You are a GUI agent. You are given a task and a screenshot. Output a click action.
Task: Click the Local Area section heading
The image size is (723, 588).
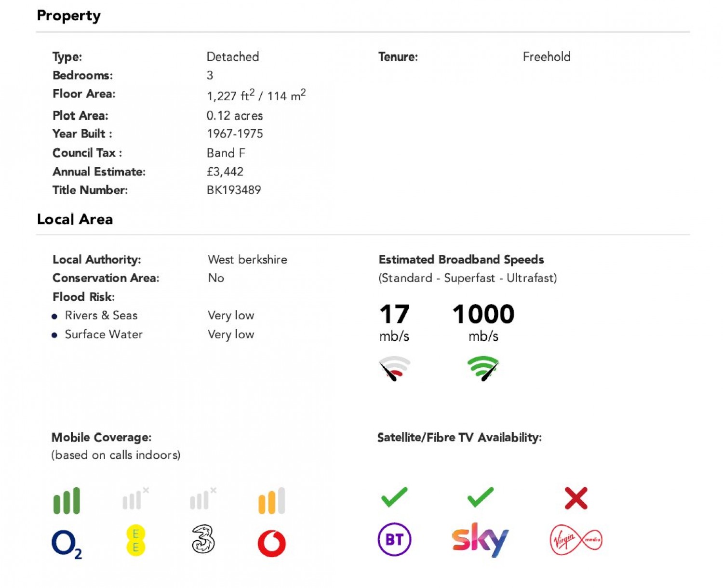point(75,219)
